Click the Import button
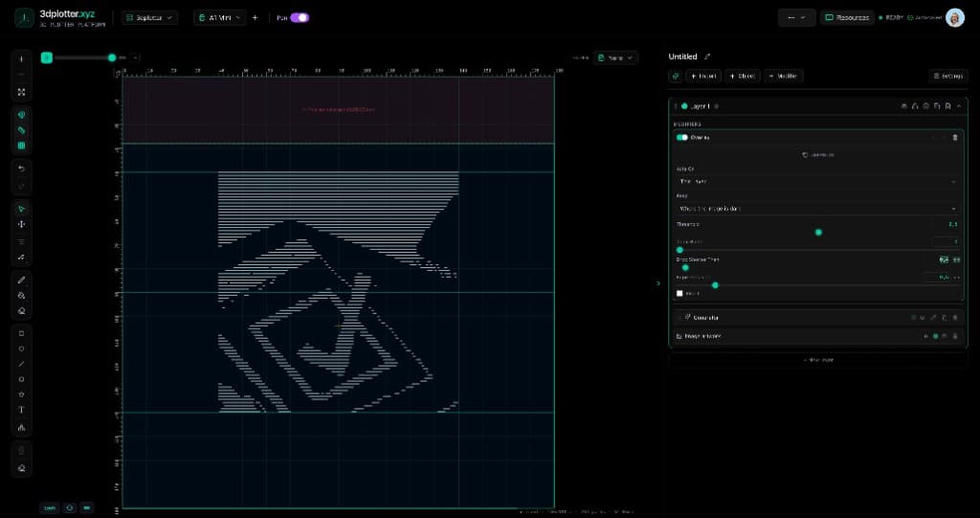This screenshot has height=518, width=980. click(703, 76)
